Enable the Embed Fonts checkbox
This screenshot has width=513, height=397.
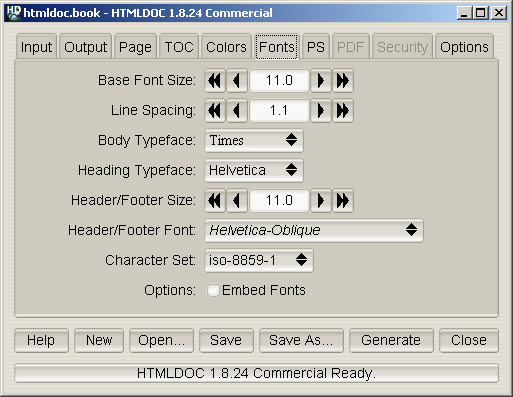click(213, 290)
